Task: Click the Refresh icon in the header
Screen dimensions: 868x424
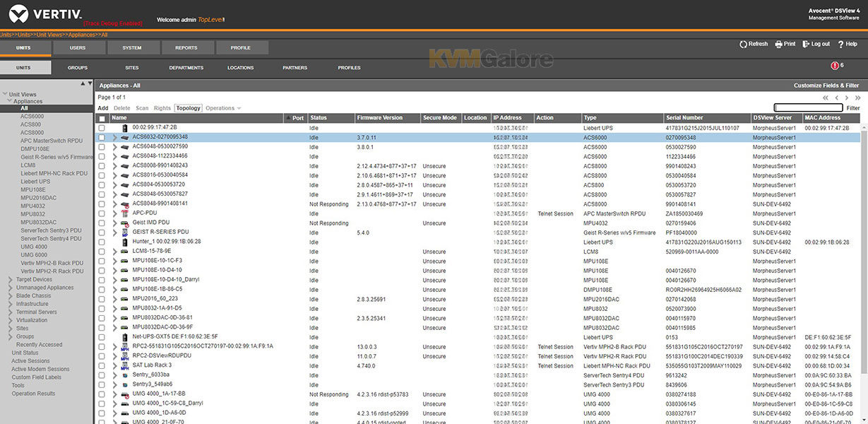Action: pos(743,44)
